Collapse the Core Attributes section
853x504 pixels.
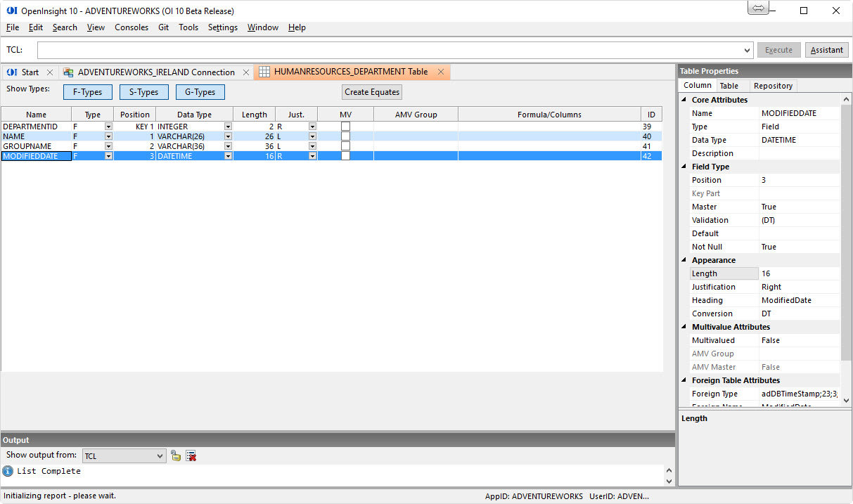pos(684,100)
